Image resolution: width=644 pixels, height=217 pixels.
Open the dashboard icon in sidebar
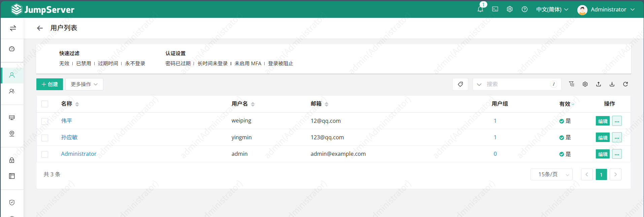tap(12, 49)
